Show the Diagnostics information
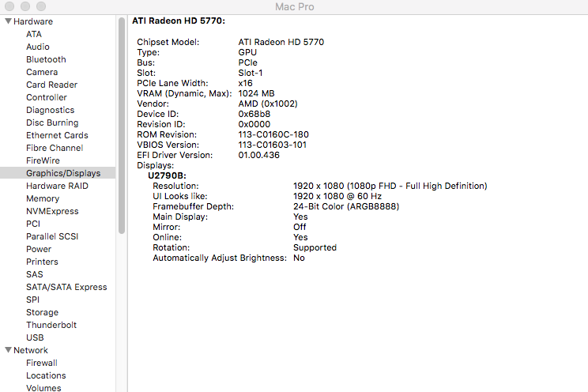 point(51,111)
